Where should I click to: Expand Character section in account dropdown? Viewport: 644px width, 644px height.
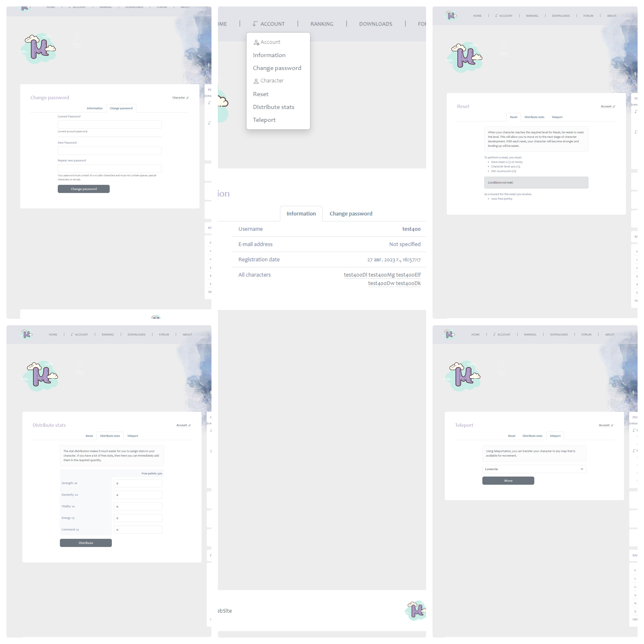272,81
